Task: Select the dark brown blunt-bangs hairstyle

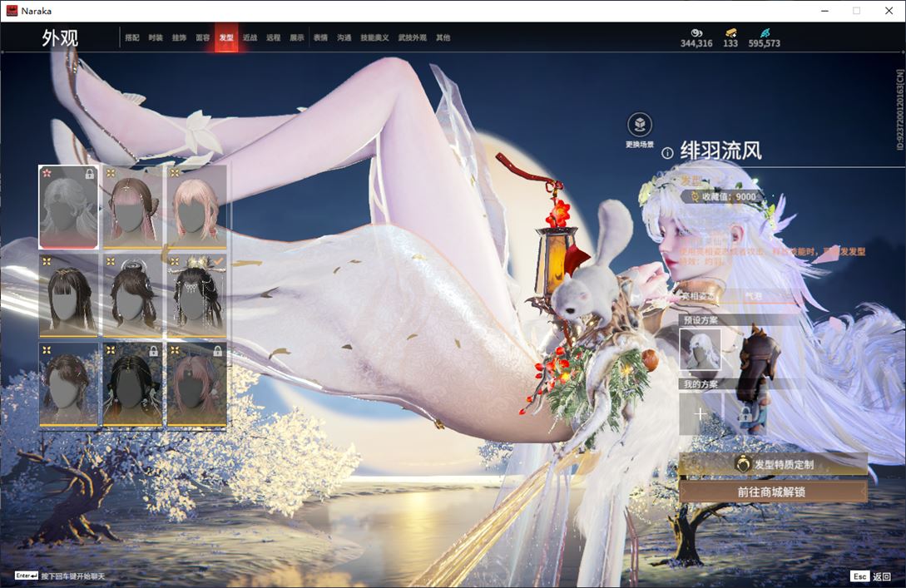Action: pos(69,296)
